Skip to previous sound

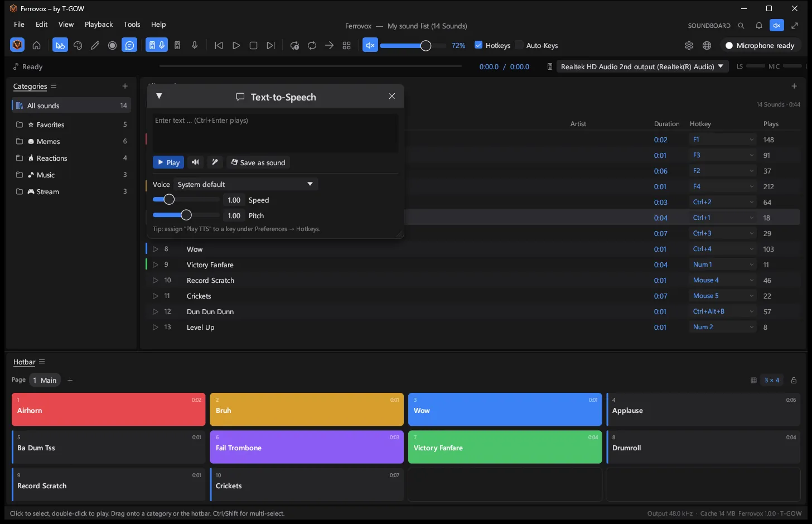pyautogui.click(x=219, y=46)
